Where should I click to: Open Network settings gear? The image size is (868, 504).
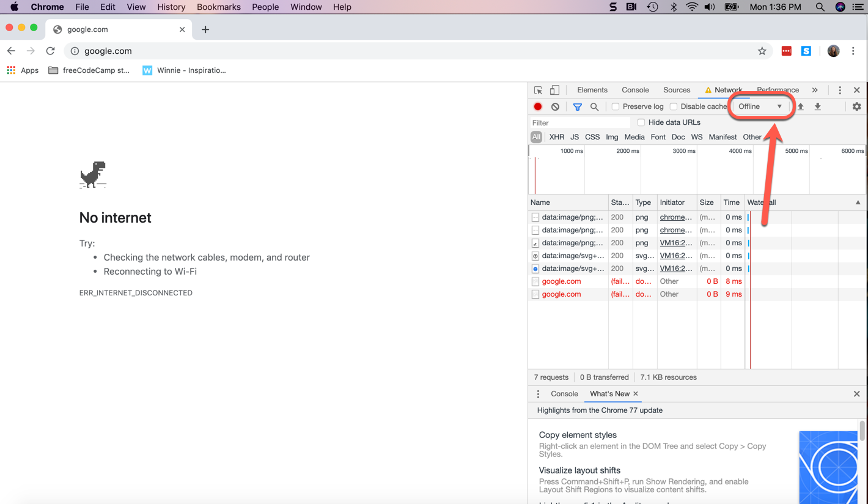click(x=856, y=106)
